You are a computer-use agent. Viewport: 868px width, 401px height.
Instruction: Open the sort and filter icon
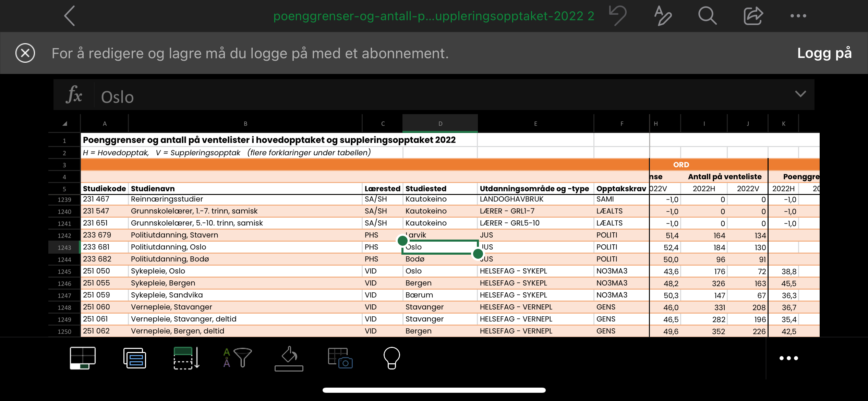[x=237, y=358]
